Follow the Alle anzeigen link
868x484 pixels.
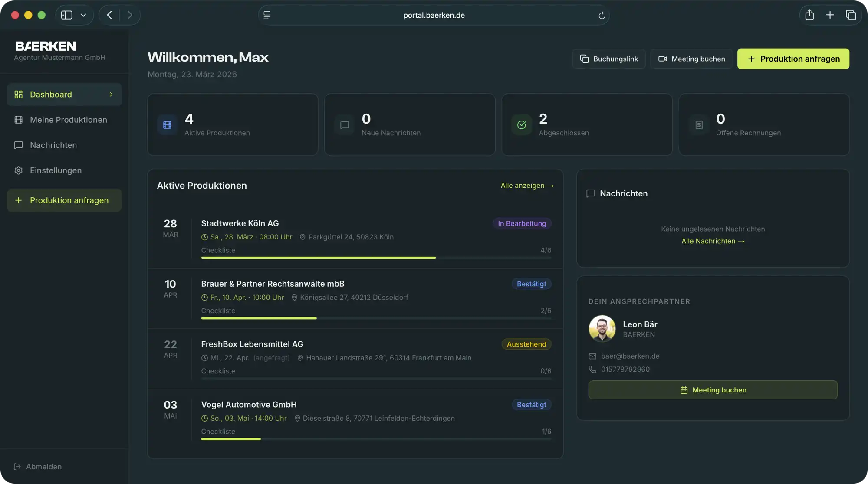point(527,186)
